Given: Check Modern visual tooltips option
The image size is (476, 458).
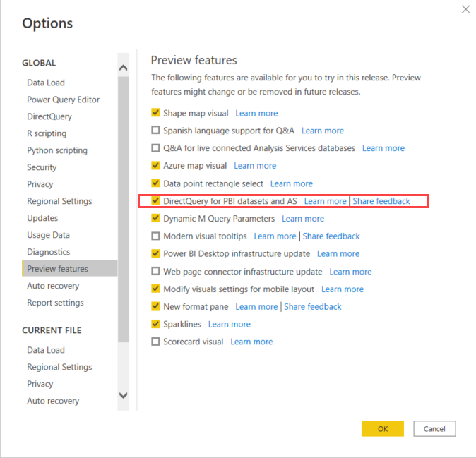Looking at the screenshot, I should coord(155,236).
